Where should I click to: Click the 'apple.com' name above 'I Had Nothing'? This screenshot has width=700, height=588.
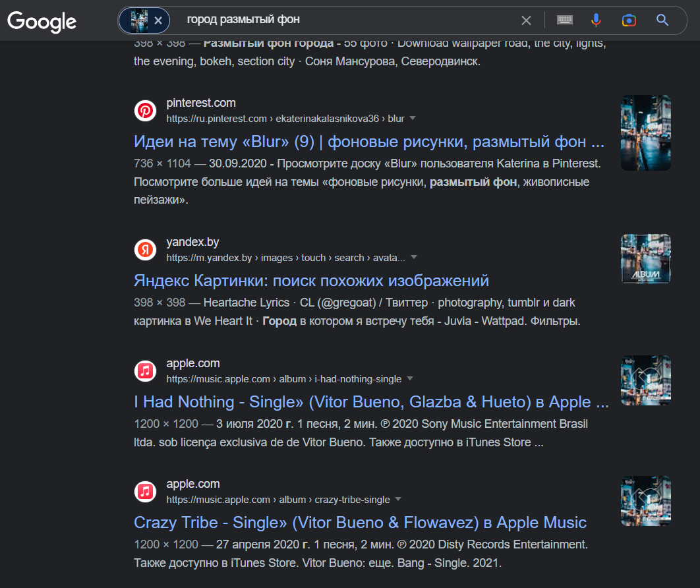pos(193,363)
